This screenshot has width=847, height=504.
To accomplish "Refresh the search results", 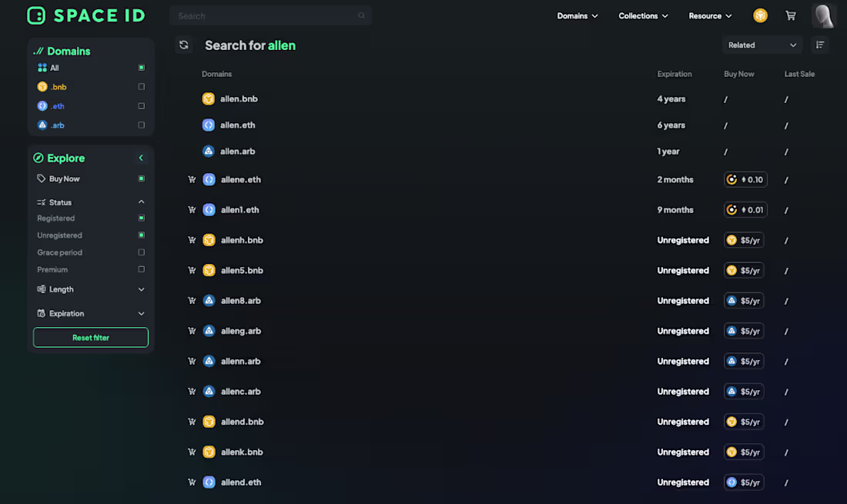I will coord(184,45).
